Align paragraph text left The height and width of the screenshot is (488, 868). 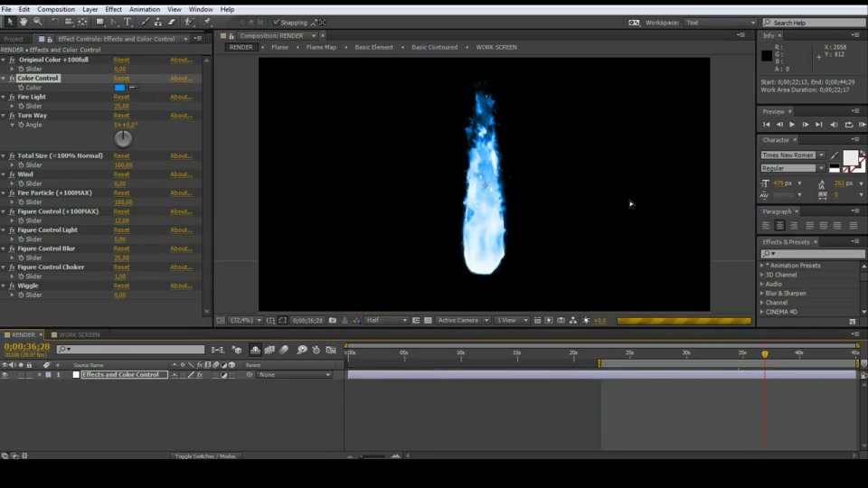coord(766,225)
